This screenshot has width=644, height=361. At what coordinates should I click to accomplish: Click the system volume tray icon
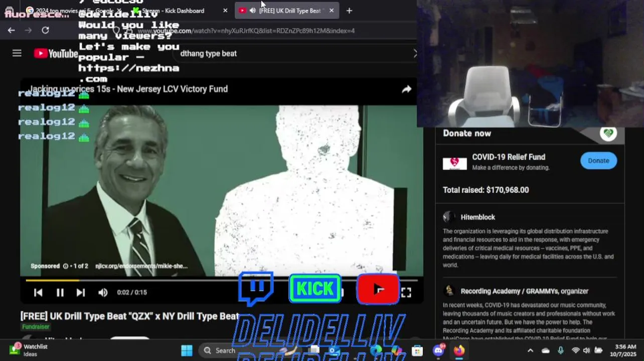click(586, 350)
